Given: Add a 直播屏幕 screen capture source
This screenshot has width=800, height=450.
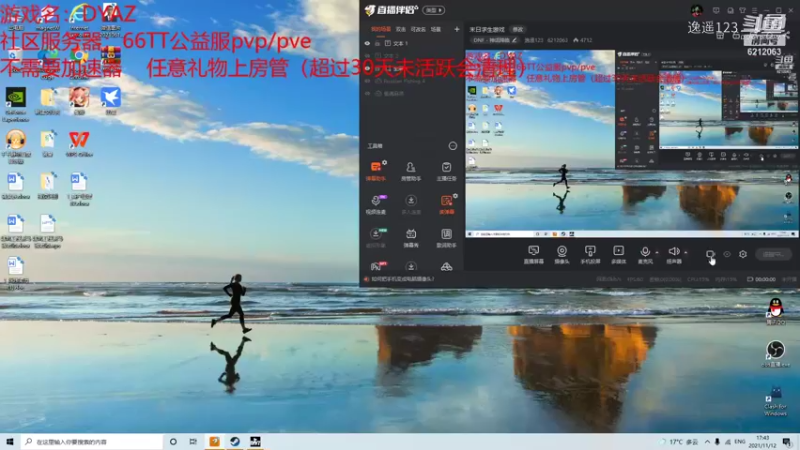Looking at the screenshot, I should click(x=533, y=254).
